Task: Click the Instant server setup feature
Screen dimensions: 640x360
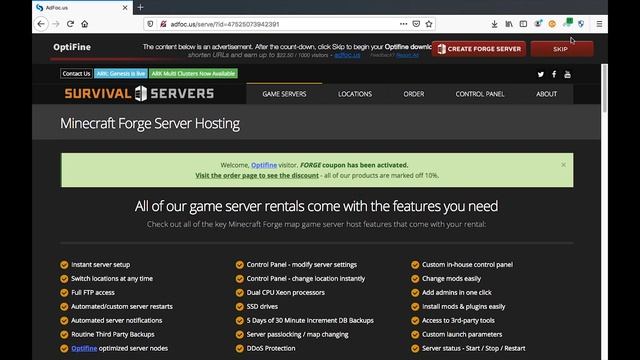Action: click(100, 264)
